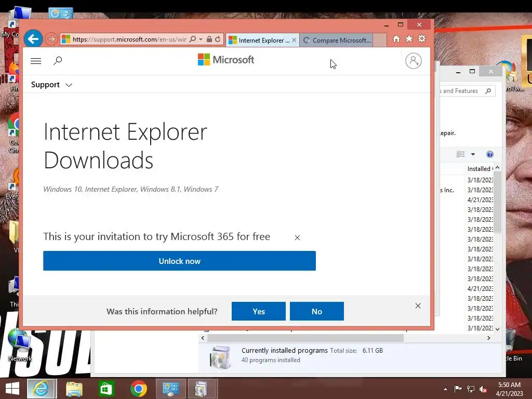Viewport: 532px width, 399px height.
Task: Click Programs and Features taskbar icon
Action: click(202, 389)
